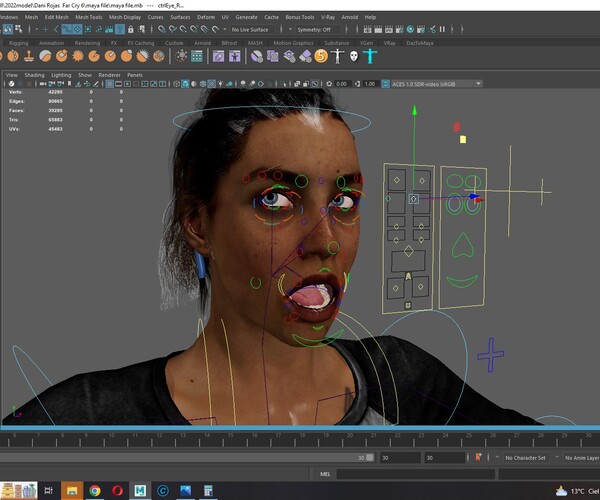This screenshot has height=500, width=600.
Task: Open the render settings clapperboard icon
Action: click(399, 29)
